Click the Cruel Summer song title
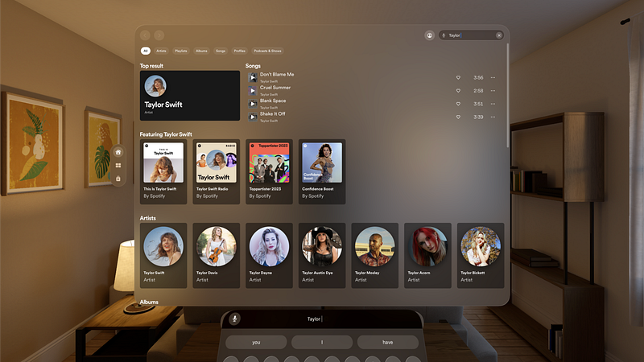 click(x=275, y=88)
